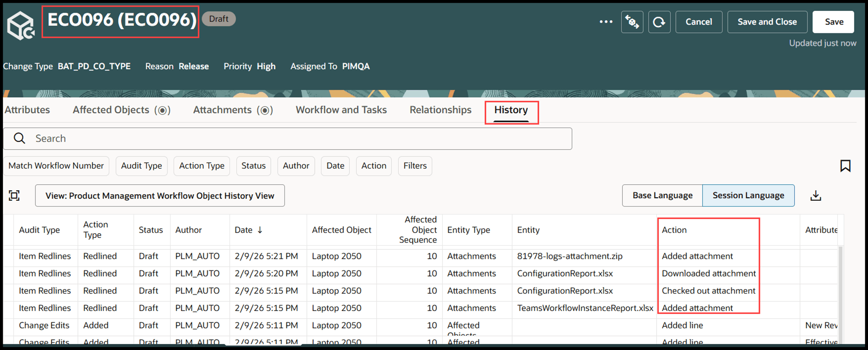Open the Filters chip

point(415,166)
